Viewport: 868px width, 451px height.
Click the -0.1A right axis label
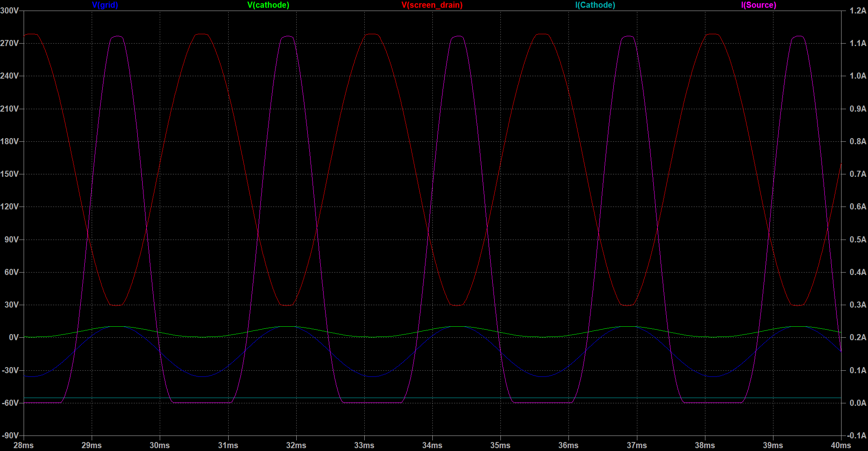[x=857, y=436]
